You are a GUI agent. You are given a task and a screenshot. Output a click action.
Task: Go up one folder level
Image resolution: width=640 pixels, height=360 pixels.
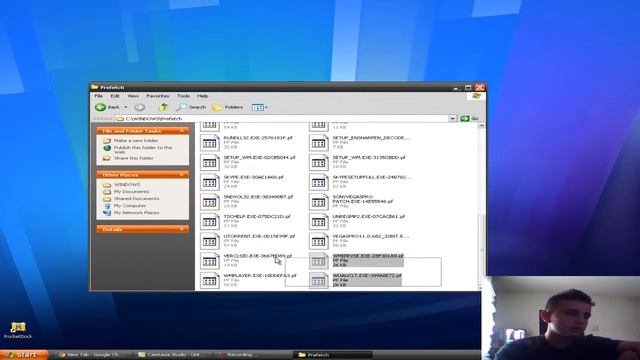163,107
